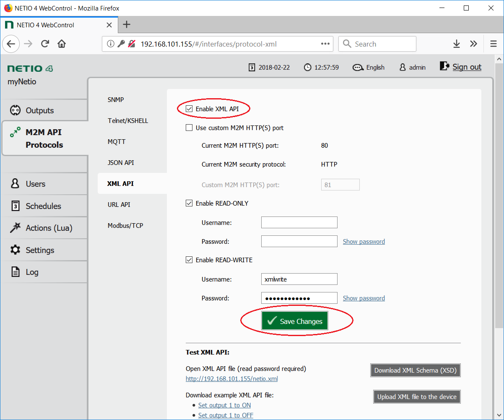Toggle Enable READ-WRITE checkbox

click(189, 260)
